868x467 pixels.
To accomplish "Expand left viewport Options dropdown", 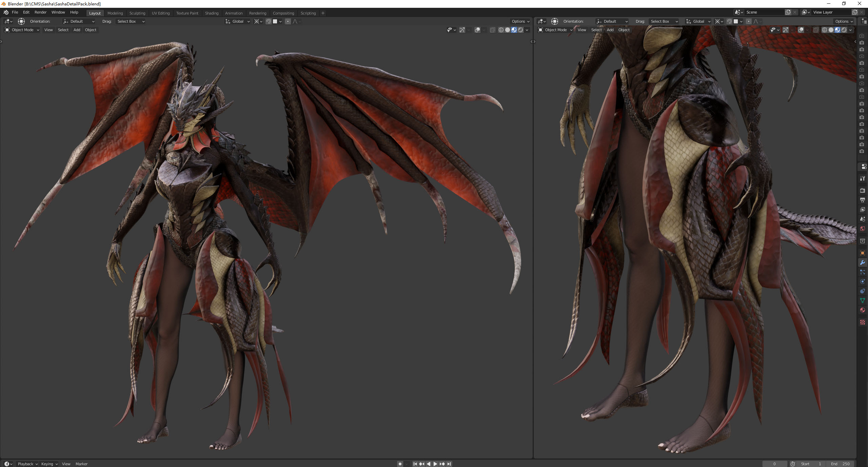I will [x=520, y=21].
